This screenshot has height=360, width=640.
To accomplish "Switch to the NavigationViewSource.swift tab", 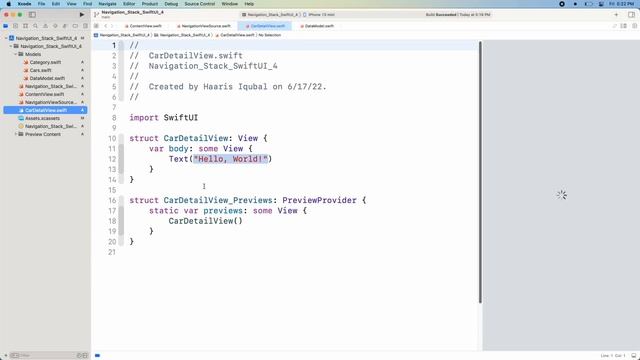I will (204, 26).
